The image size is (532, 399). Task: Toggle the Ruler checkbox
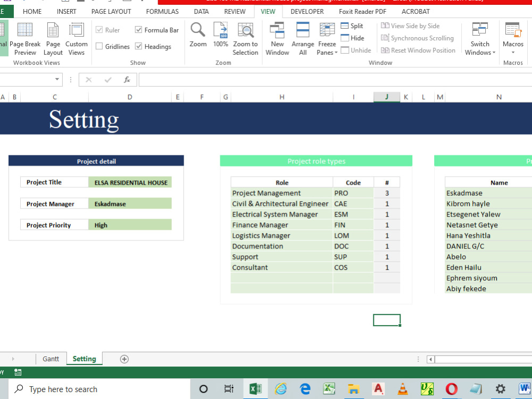pos(99,30)
